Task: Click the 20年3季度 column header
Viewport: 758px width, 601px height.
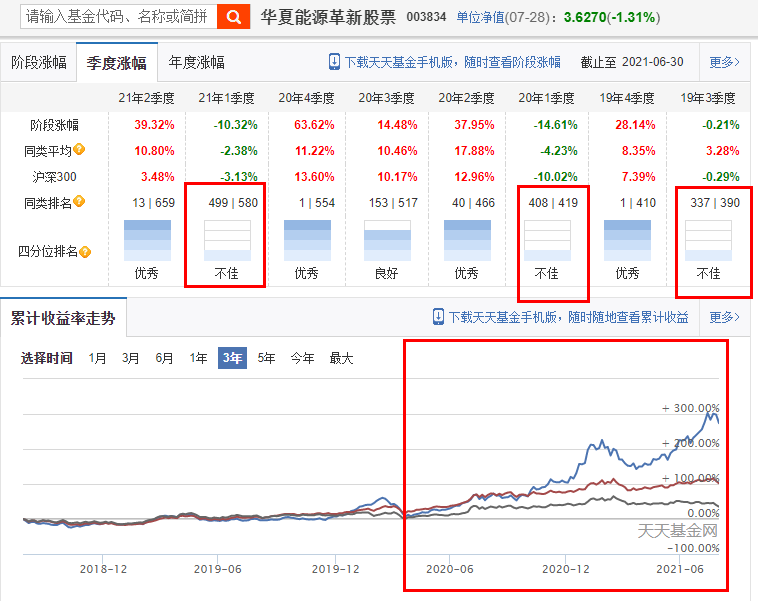Action: point(387,98)
